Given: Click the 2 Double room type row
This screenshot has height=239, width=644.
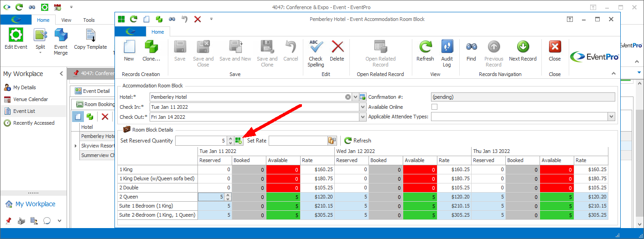Looking at the screenshot, I should [157, 188].
